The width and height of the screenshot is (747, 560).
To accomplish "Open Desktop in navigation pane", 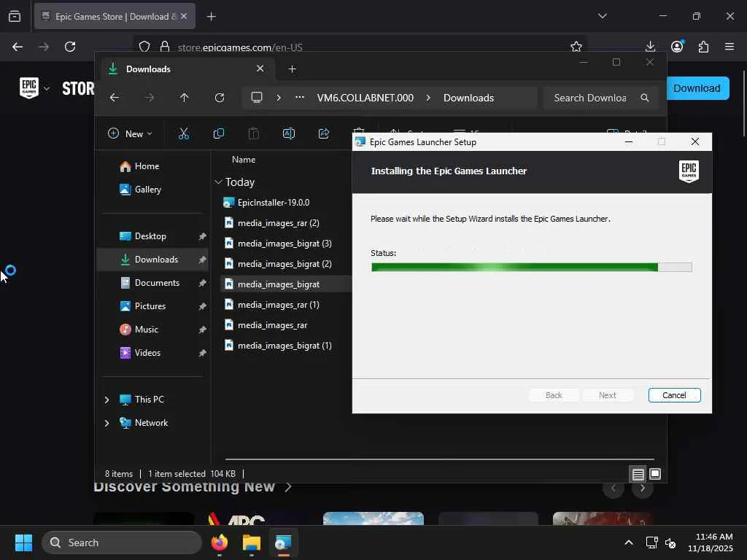I will (x=150, y=236).
